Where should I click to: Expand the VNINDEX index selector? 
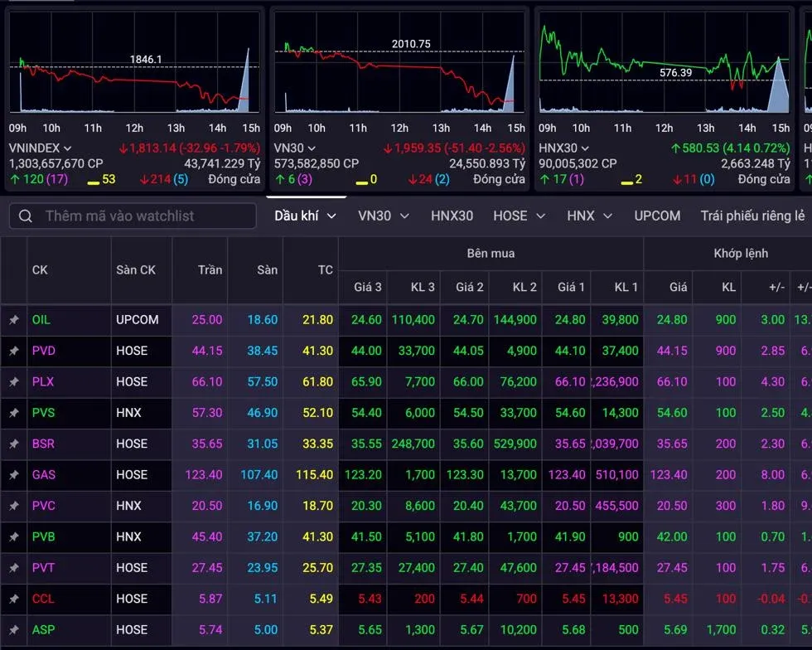tap(67, 148)
